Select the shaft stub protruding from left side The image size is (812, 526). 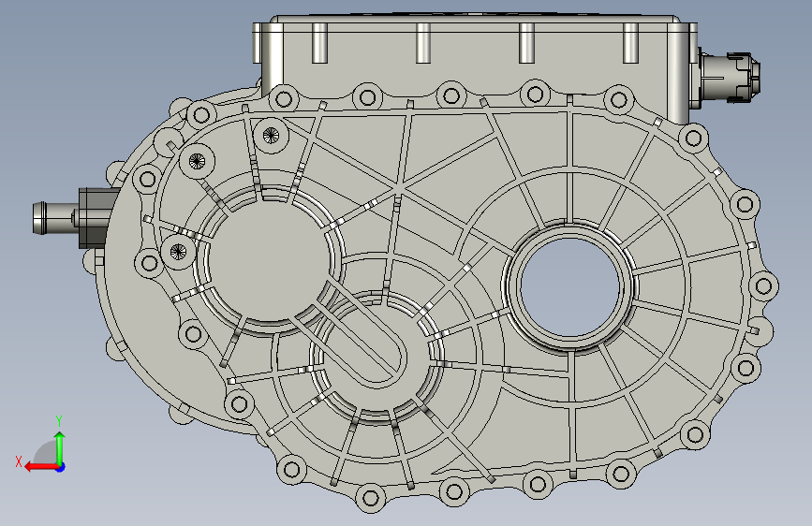tap(55, 218)
